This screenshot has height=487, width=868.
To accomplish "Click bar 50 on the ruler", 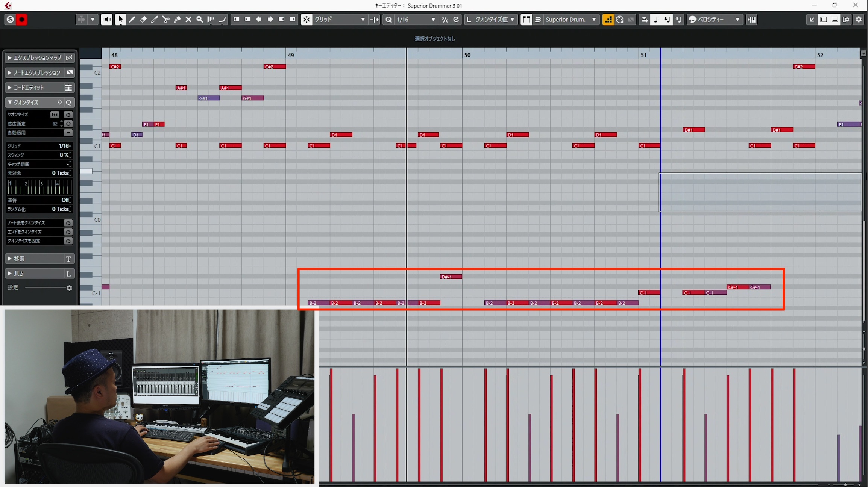I will point(467,55).
